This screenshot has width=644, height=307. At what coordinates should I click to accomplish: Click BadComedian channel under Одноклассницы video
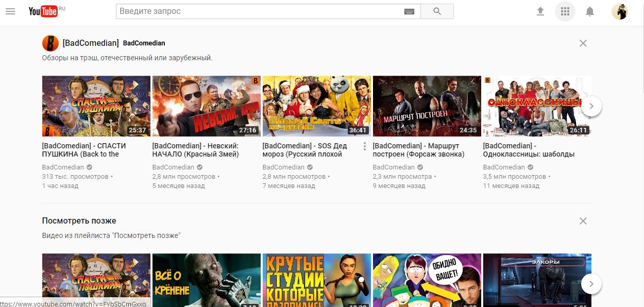pyautogui.click(x=504, y=167)
